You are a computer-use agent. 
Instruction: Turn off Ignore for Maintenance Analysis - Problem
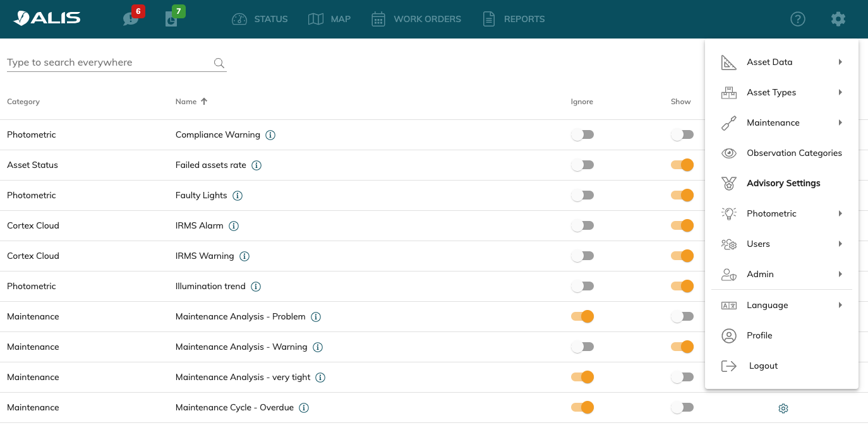[x=582, y=316]
